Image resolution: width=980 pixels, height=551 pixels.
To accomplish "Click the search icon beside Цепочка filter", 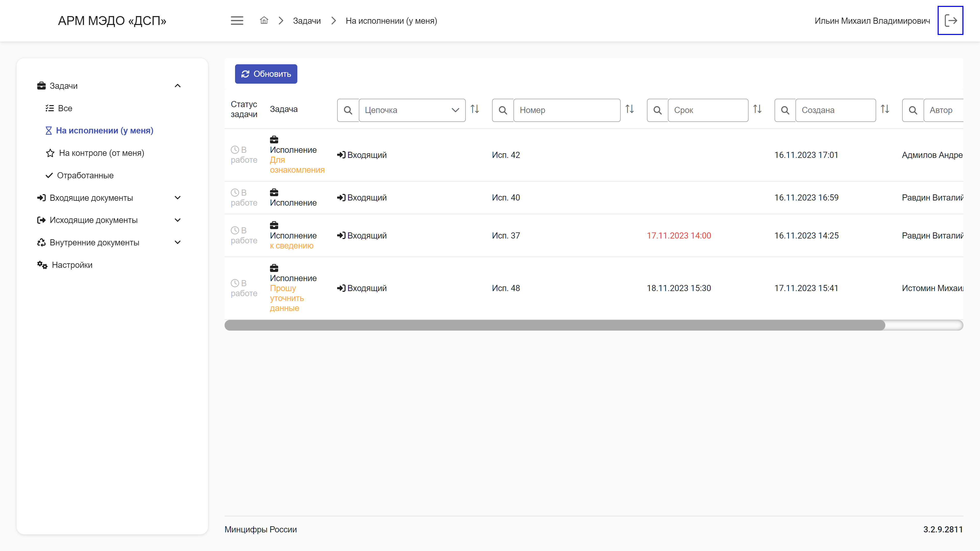I will 348,110.
